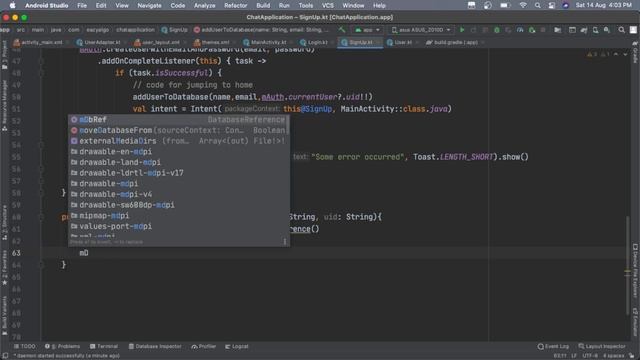Click the Make Project hammer icon
Screen dimensions: 640x360
click(x=342, y=30)
